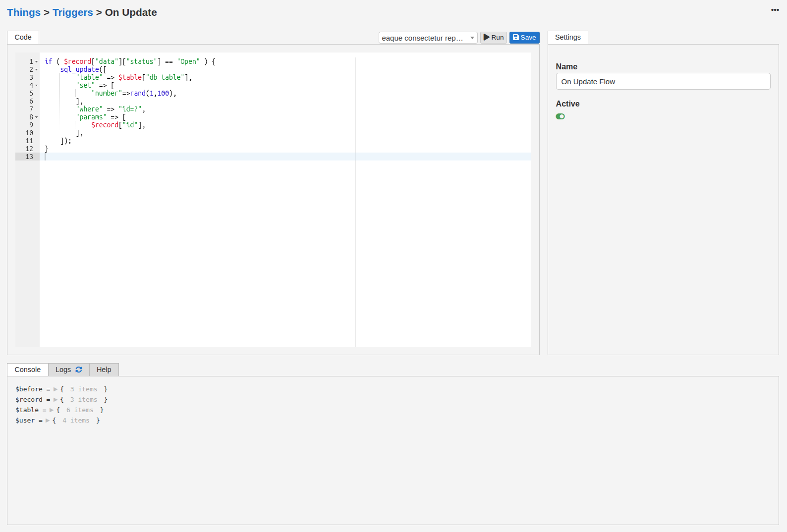Click the refresh icon on Logs tab
This screenshot has width=787, height=532.
click(x=79, y=370)
